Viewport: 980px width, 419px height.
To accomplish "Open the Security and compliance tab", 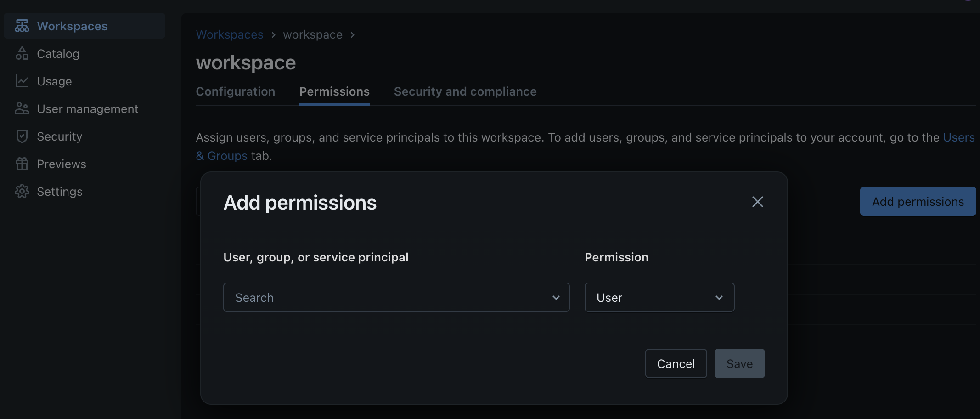I will [465, 91].
